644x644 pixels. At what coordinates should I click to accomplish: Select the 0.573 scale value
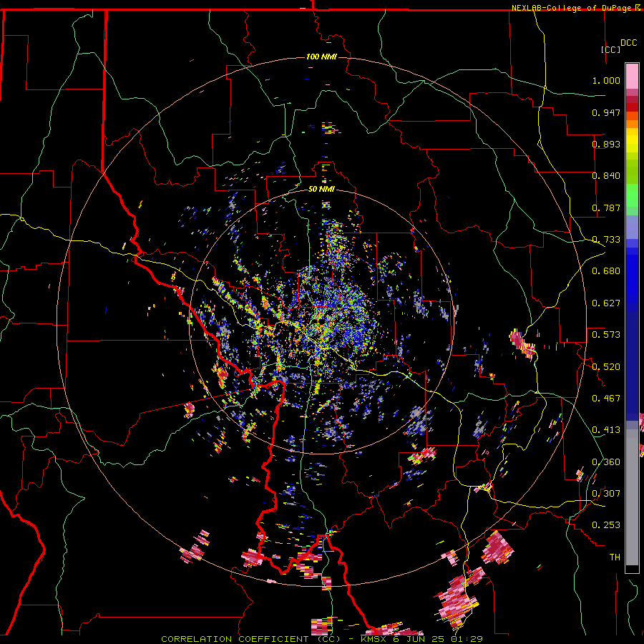[x=606, y=335]
